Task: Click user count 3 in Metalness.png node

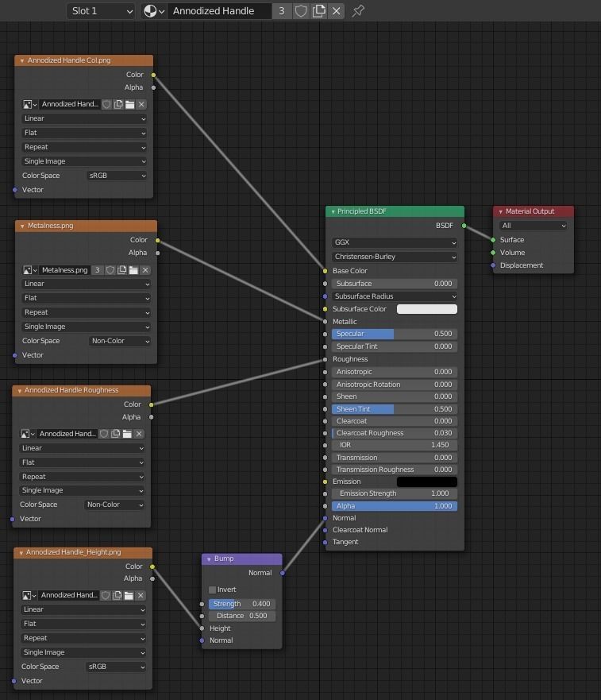Action: point(98,270)
